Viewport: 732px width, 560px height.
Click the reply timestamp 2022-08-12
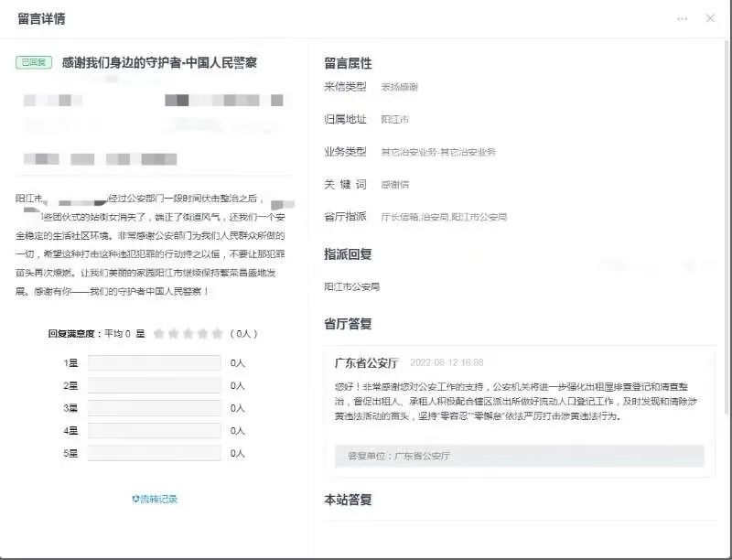point(447,362)
